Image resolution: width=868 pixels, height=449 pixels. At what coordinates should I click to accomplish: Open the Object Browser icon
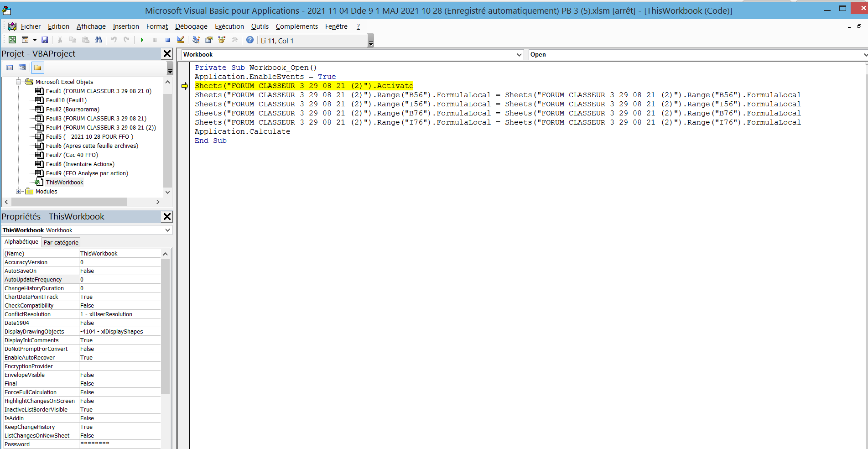(x=222, y=40)
